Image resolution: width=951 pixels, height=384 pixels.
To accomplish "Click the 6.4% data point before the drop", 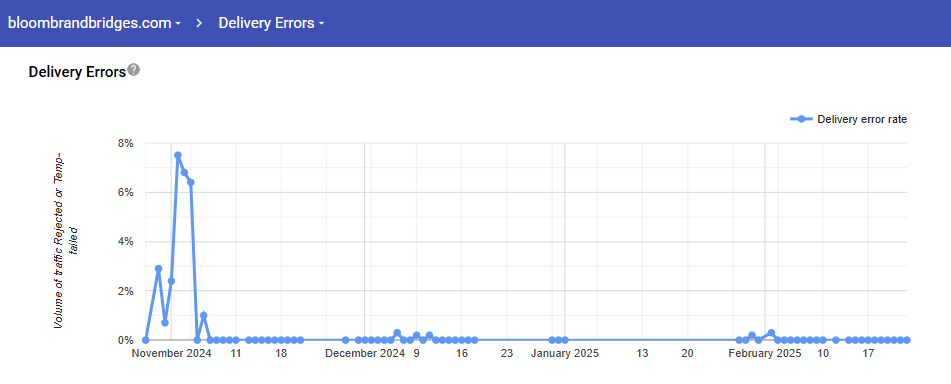I will [190, 182].
